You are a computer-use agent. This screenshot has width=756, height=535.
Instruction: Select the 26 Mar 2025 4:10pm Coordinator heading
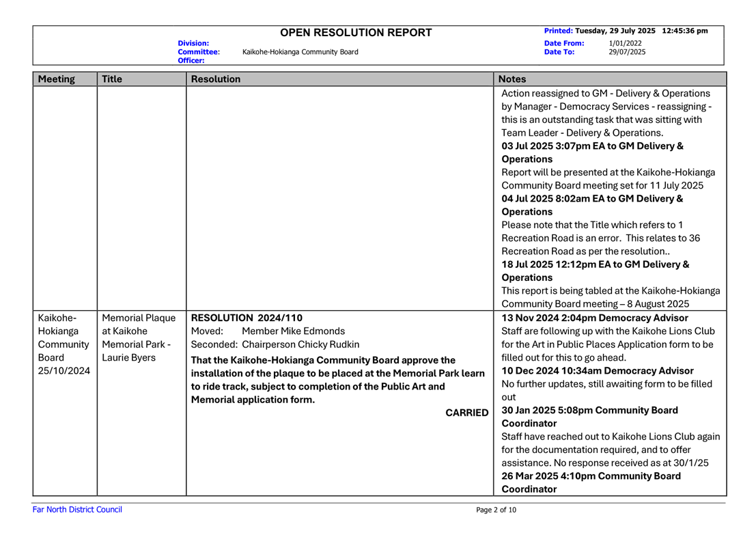591,482
